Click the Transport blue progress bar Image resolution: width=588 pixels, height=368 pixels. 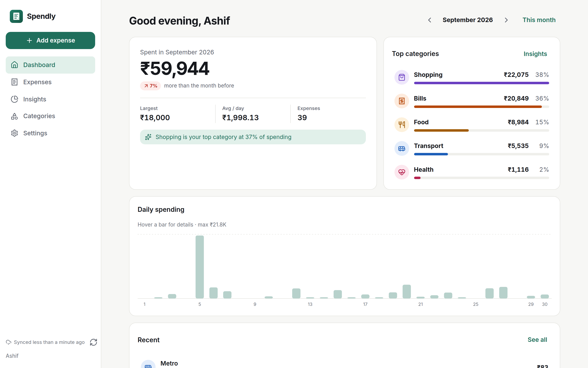tap(431, 154)
